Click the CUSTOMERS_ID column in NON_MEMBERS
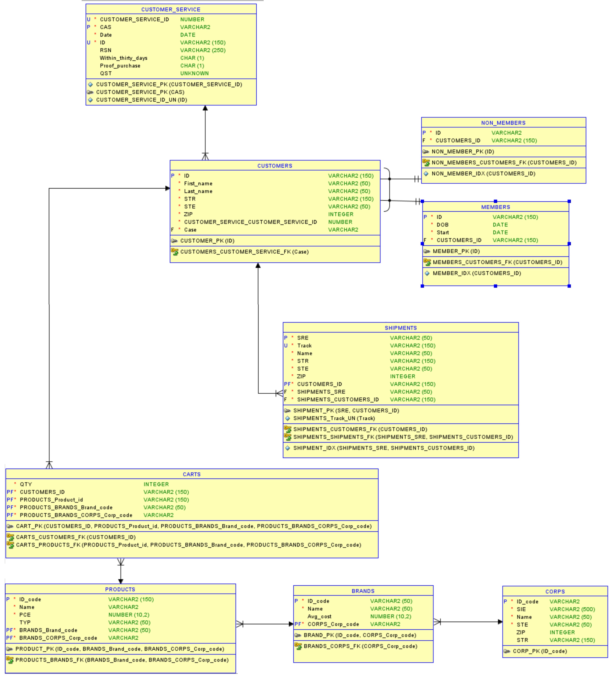The height and width of the screenshot is (684, 616). (503, 140)
